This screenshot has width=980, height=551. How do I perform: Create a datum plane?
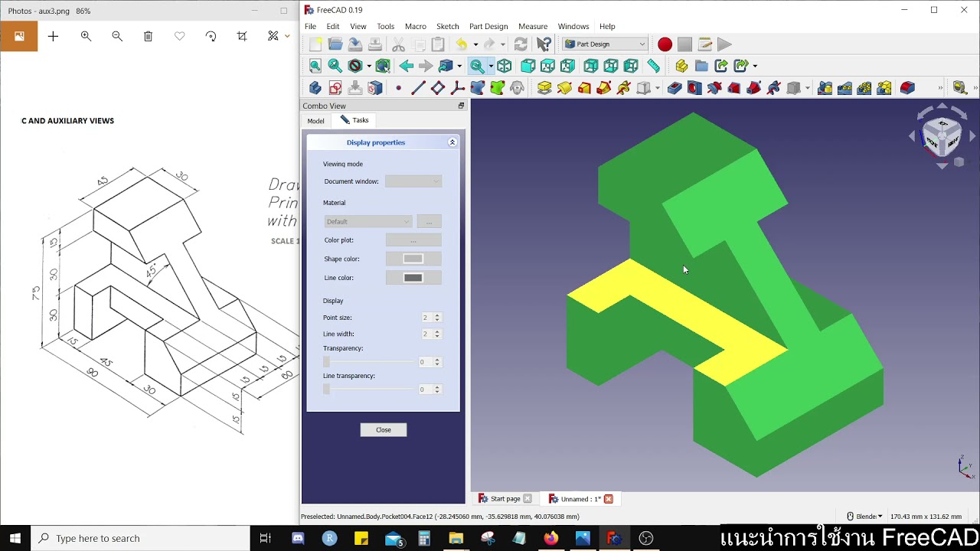pyautogui.click(x=438, y=88)
